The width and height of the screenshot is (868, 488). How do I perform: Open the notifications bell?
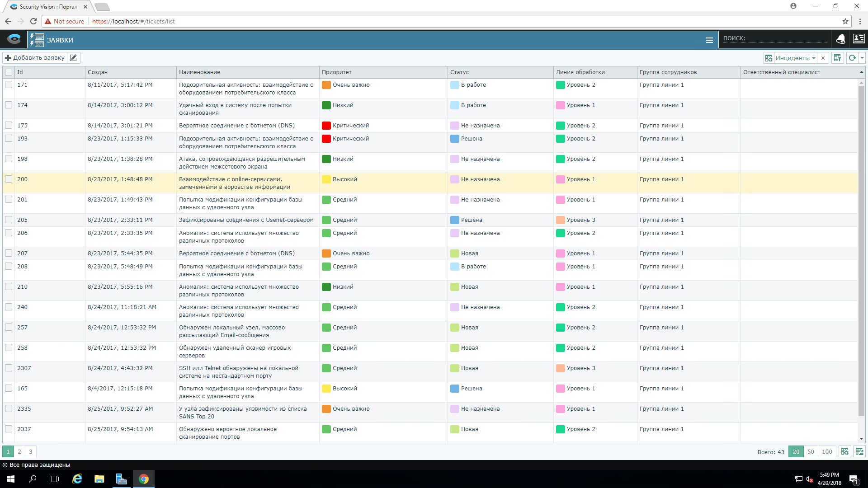tap(840, 39)
